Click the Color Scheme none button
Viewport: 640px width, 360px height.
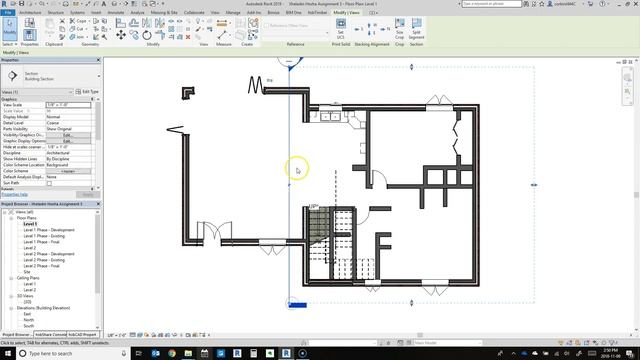(68, 171)
